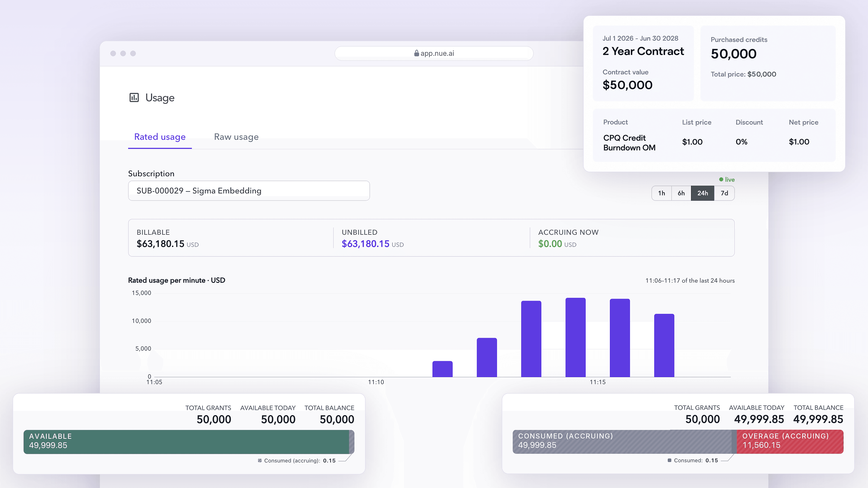The height and width of the screenshot is (488, 868).
Task: Click the Jul 1 2026 - Jun 30 2028 date range
Action: [x=640, y=38]
